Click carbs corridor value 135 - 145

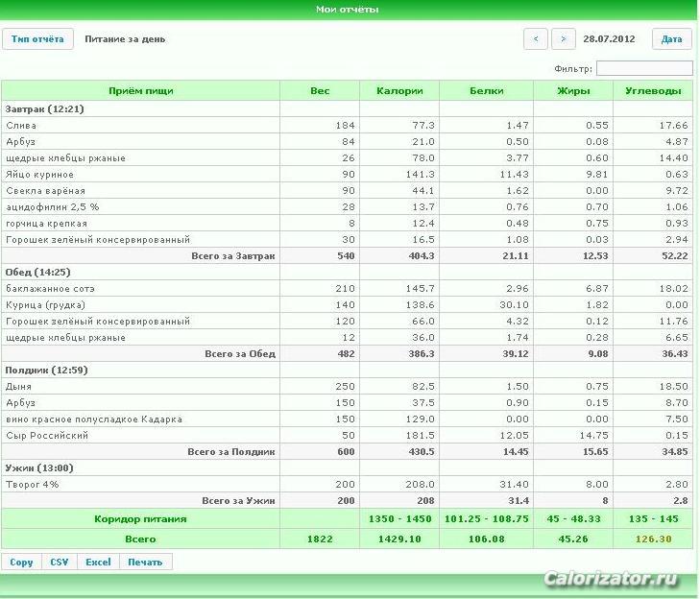click(x=653, y=519)
